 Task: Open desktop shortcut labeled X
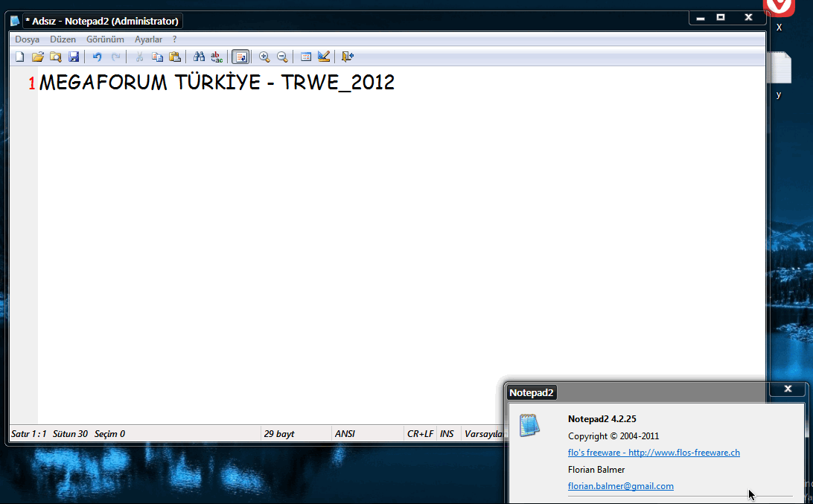779,16
